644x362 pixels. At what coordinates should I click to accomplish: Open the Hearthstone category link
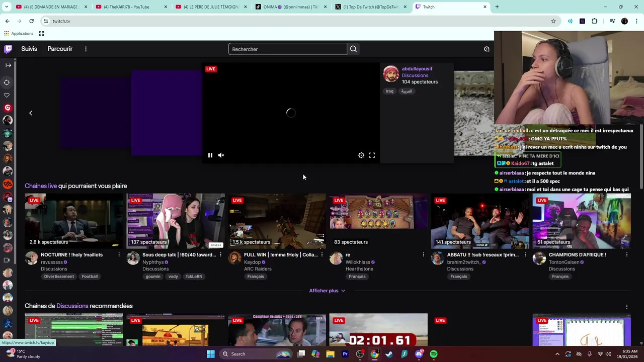(359, 269)
